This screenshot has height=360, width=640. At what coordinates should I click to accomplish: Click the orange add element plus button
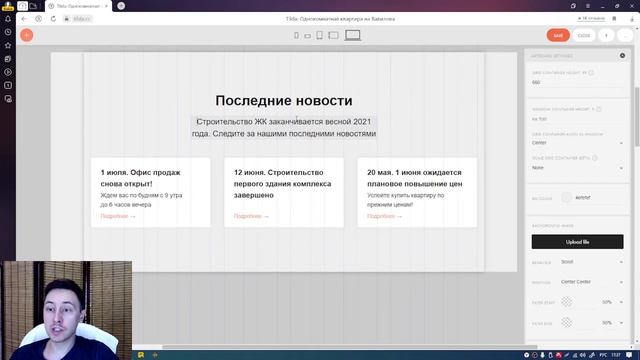[x=27, y=35]
